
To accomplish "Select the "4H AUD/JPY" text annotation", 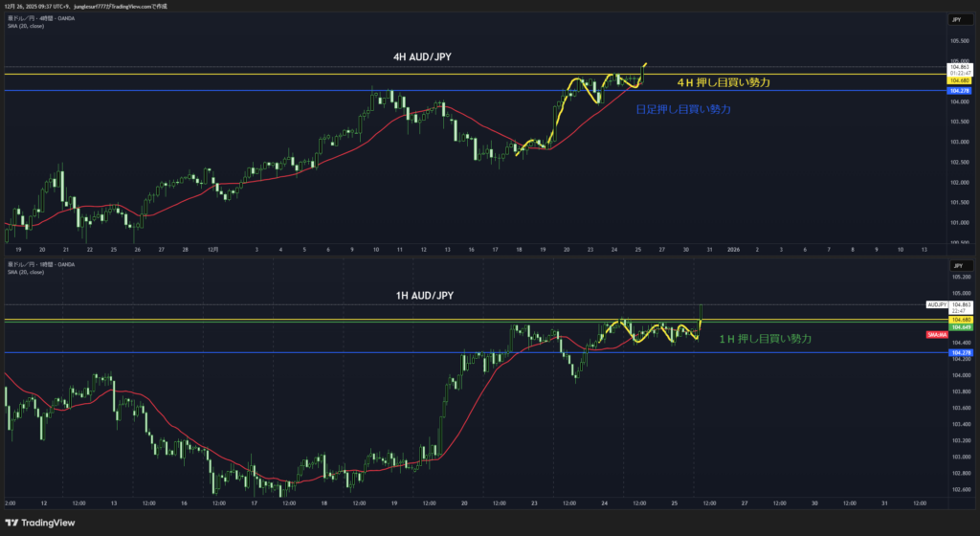I will (421, 57).
